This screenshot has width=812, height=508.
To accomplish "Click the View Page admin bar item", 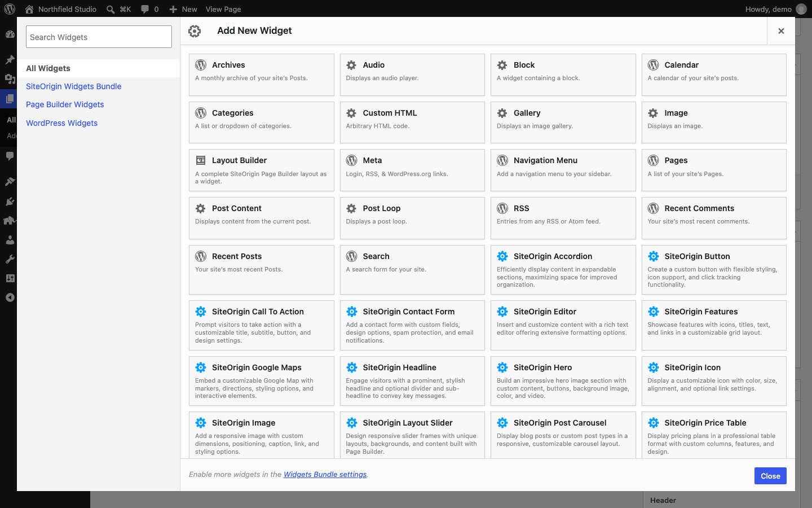I will point(223,9).
